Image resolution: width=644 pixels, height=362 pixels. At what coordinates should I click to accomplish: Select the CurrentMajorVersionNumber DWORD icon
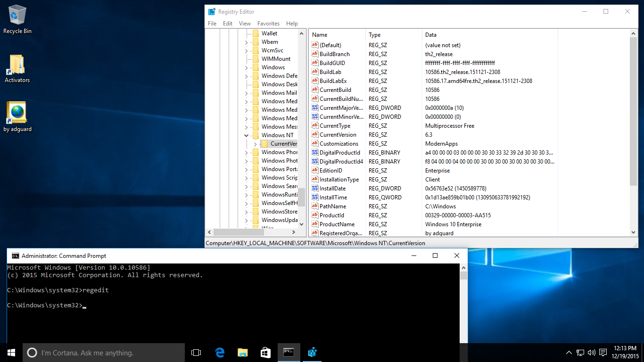point(315,108)
